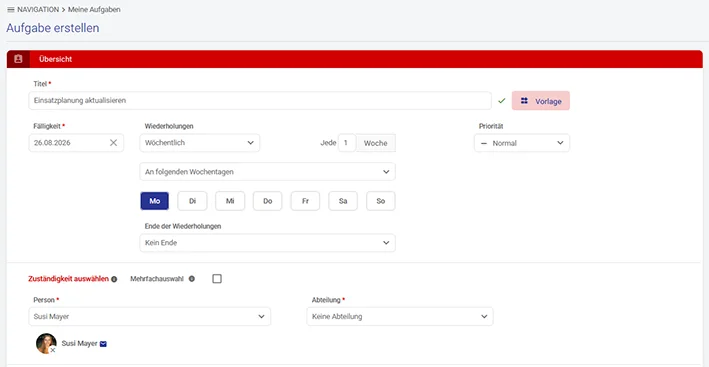This screenshot has width=709, height=367.
Task: Click Meine Aufgaben breadcrumb link
Action: (94, 9)
